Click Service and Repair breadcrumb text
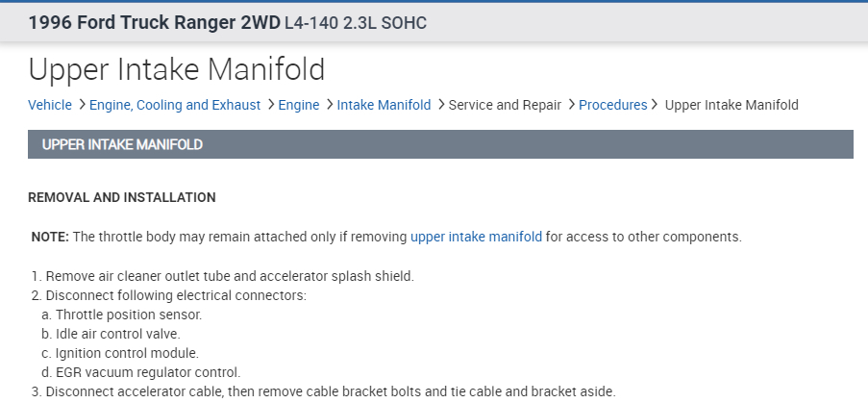 pos(505,105)
